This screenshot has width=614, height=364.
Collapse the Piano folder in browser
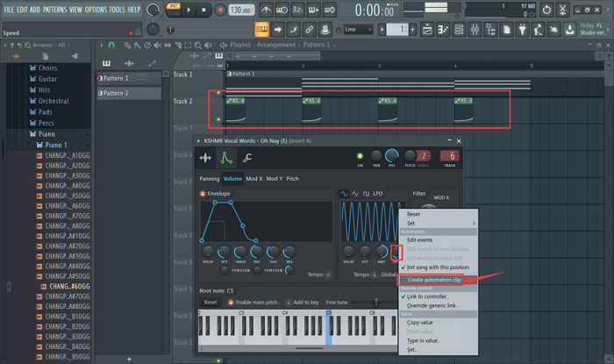click(47, 134)
